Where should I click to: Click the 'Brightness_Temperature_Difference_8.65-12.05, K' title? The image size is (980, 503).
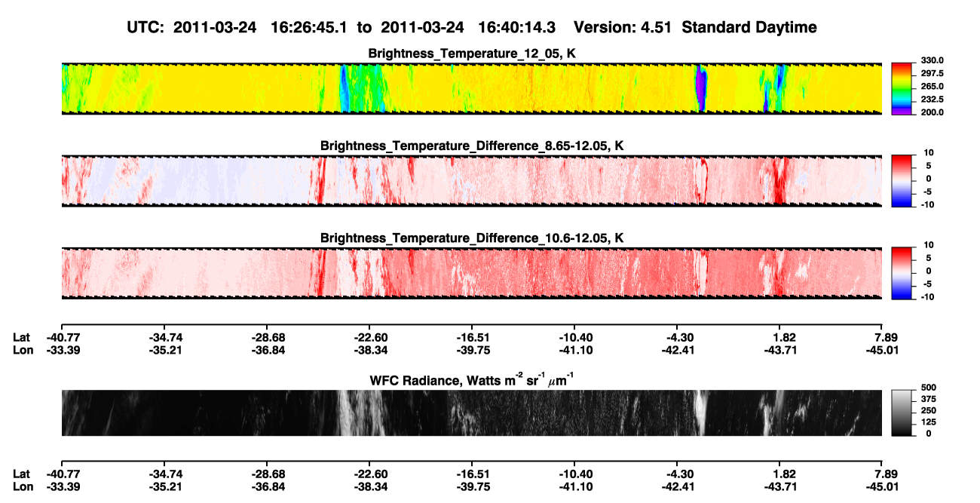point(472,145)
